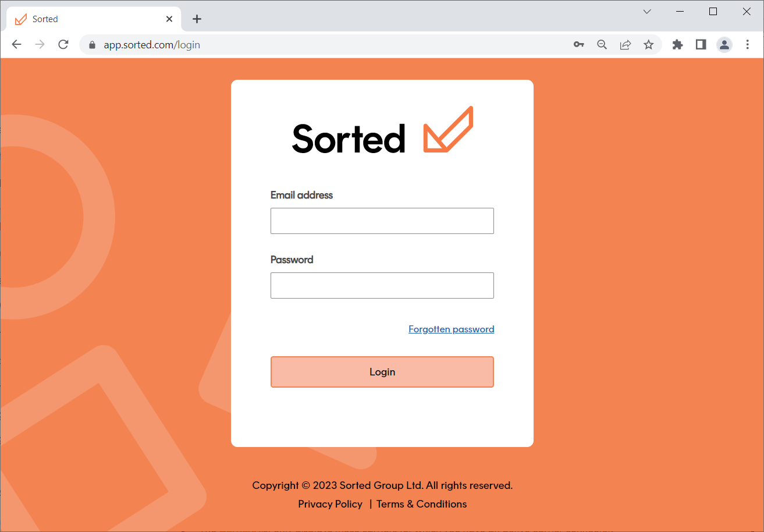Open the Privacy Policy link

pos(330,503)
